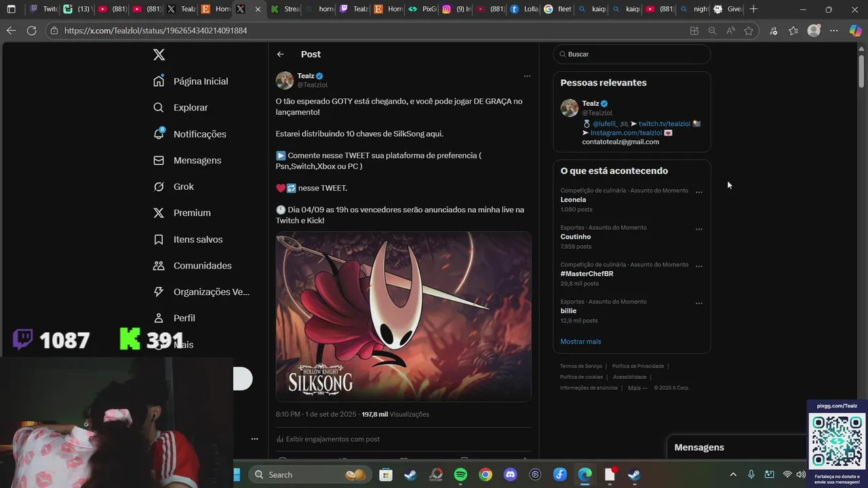The height and width of the screenshot is (488, 868).
Task: Open more options for Leonela trend
Action: click(698, 192)
